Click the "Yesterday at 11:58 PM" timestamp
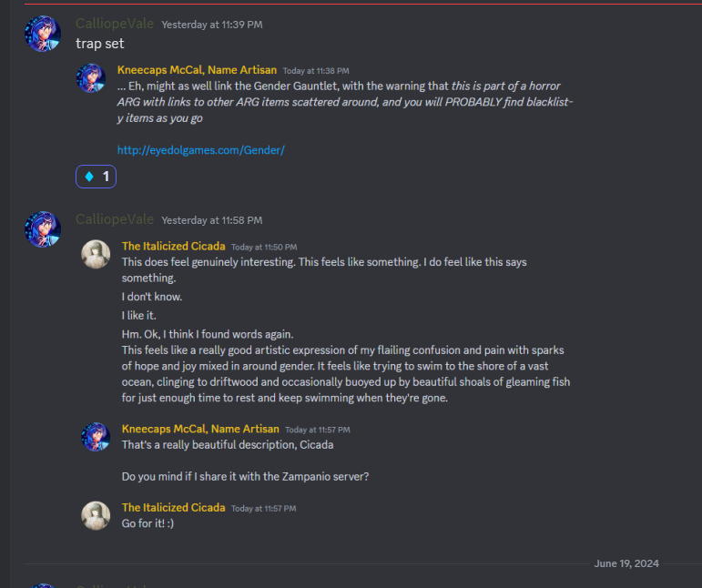702x588 pixels. [x=211, y=220]
